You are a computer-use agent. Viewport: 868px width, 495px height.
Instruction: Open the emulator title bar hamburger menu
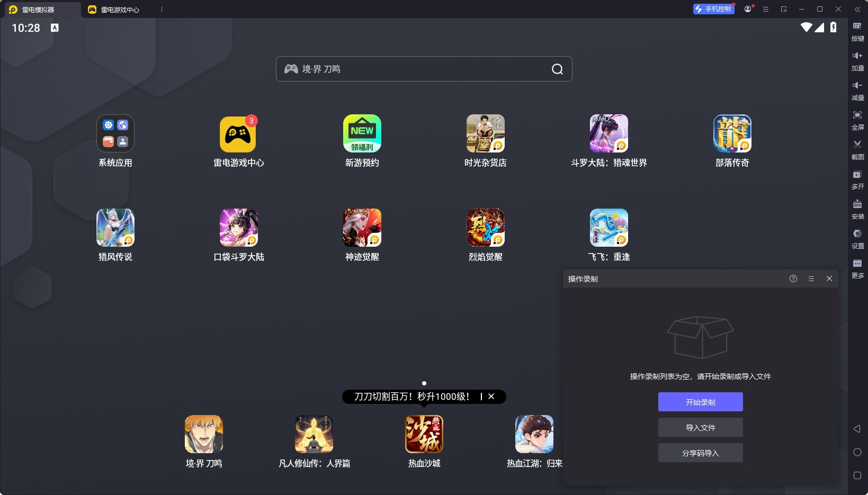(x=766, y=9)
